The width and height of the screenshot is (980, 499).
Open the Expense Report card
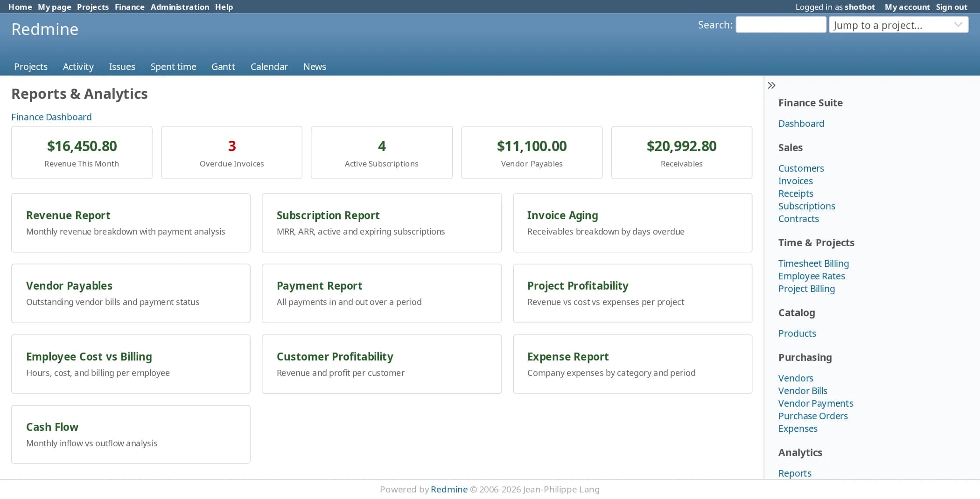[x=632, y=364]
